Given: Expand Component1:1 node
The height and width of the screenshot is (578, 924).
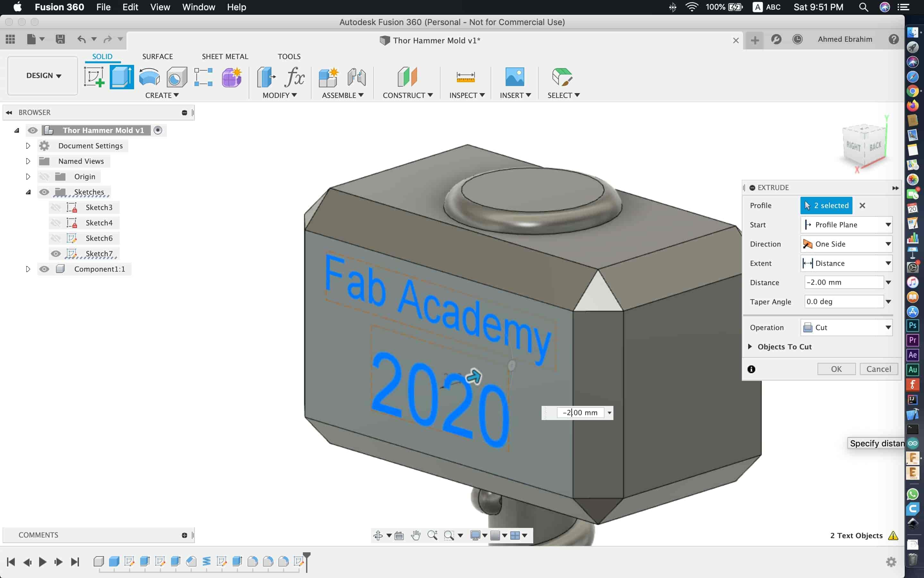Looking at the screenshot, I should pos(28,269).
